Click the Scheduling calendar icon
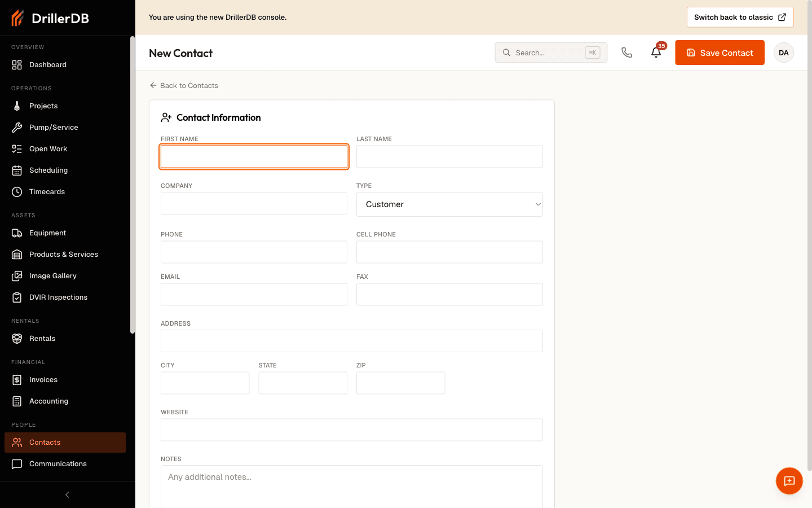The width and height of the screenshot is (812, 508). pos(17,170)
